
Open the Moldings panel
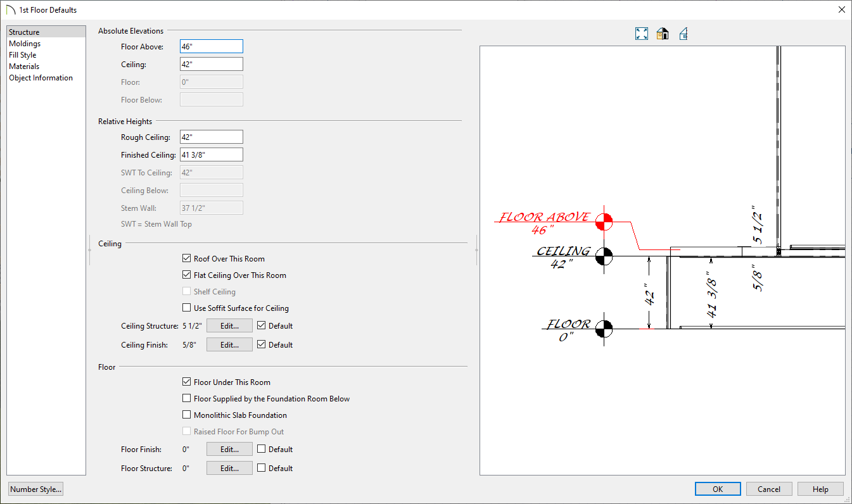tap(25, 44)
